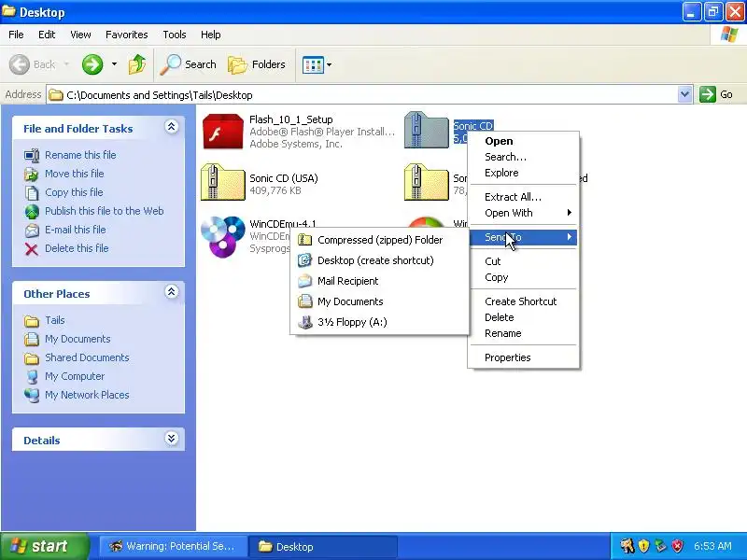Open the Views dropdown arrow
Viewport: 747px width, 560px height.
click(330, 64)
